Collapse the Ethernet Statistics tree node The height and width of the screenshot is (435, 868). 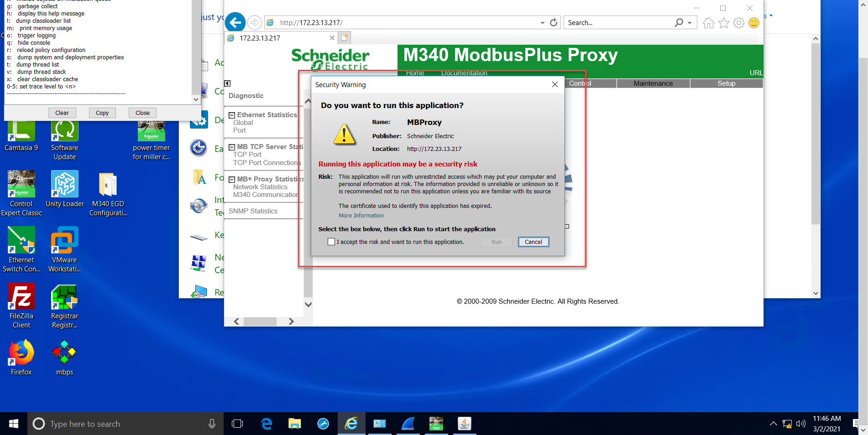[232, 115]
